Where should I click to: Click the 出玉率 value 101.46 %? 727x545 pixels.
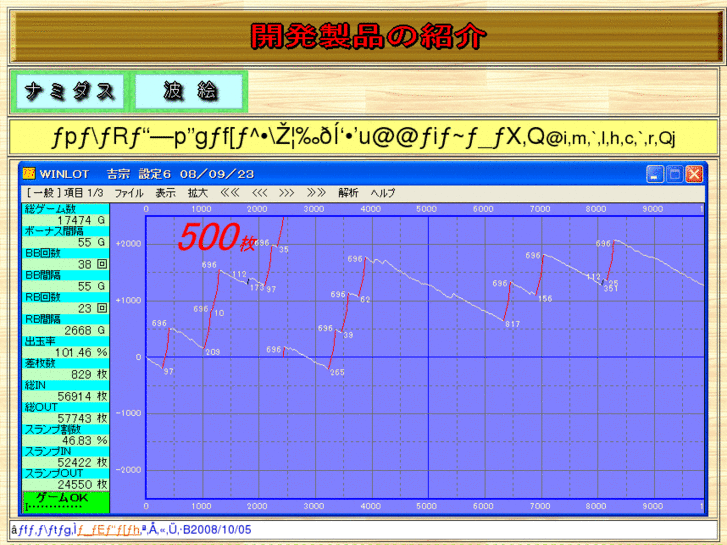(x=81, y=353)
